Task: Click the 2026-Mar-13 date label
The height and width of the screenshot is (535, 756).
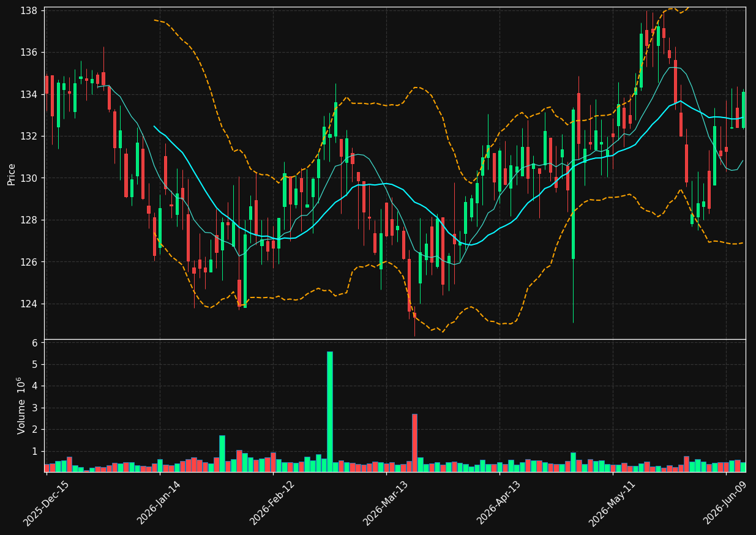Action: point(386,503)
